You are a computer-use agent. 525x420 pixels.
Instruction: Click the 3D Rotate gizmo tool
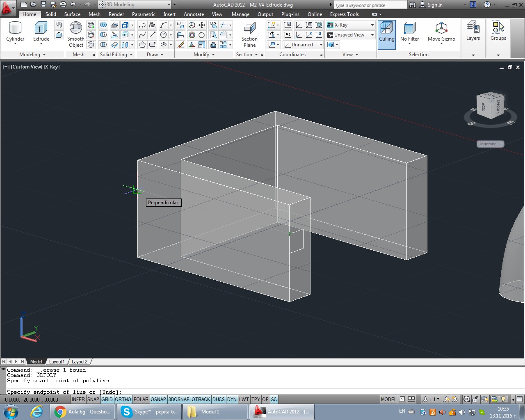click(x=192, y=35)
